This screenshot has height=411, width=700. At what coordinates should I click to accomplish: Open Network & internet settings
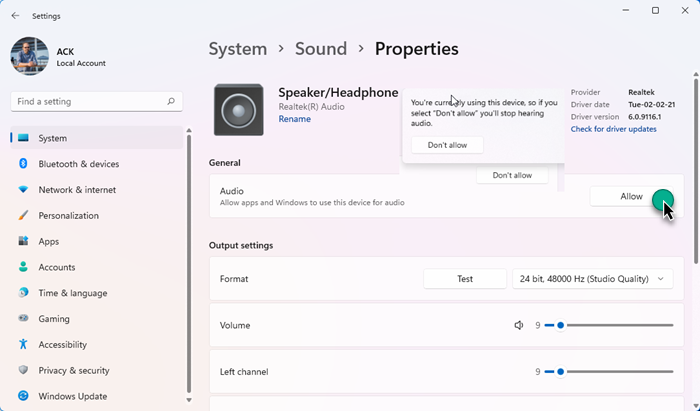[x=77, y=190]
